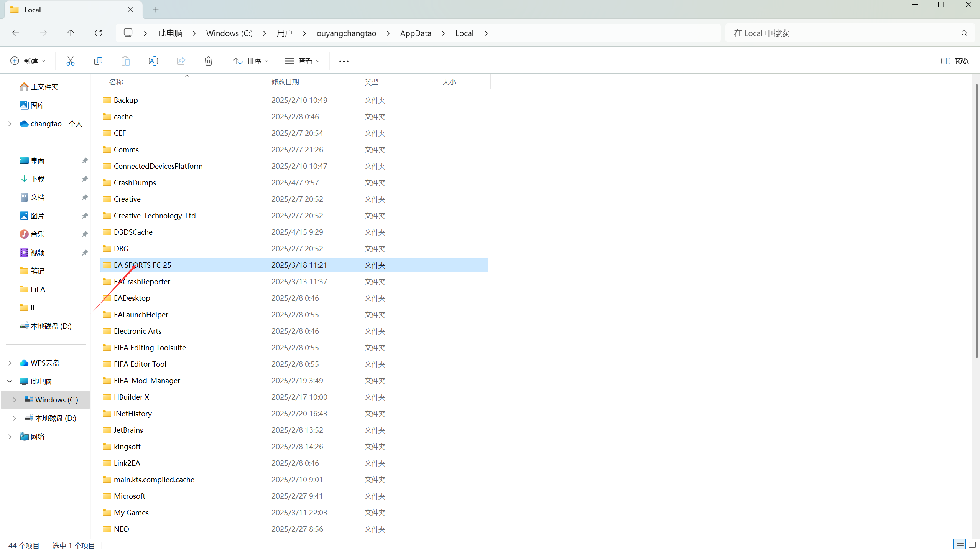980x549 pixels.
Task: Click AppData in the breadcrumb path
Action: (x=415, y=33)
